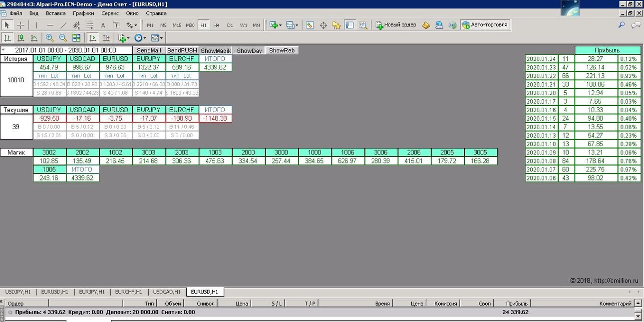Switch to the EURCHF,H1 chart tab
Screen dimensions: 644x322
coord(129,292)
